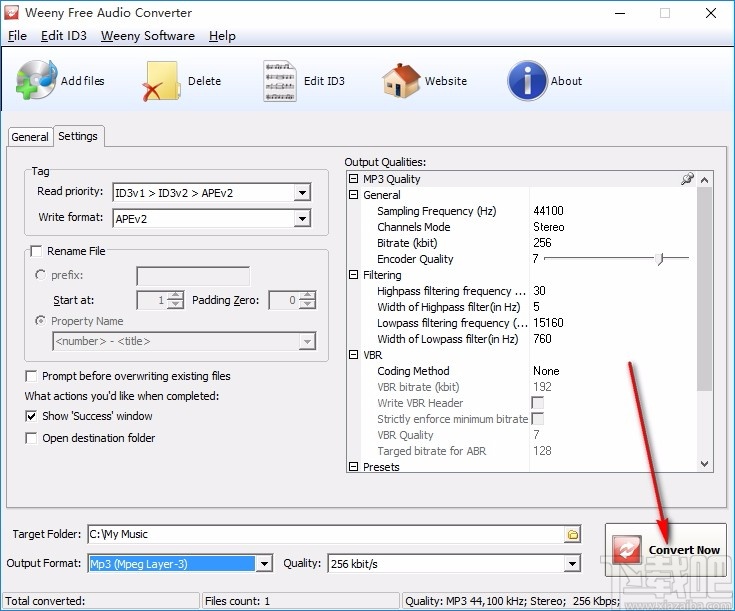Open the Edit ID3 menu

point(64,36)
